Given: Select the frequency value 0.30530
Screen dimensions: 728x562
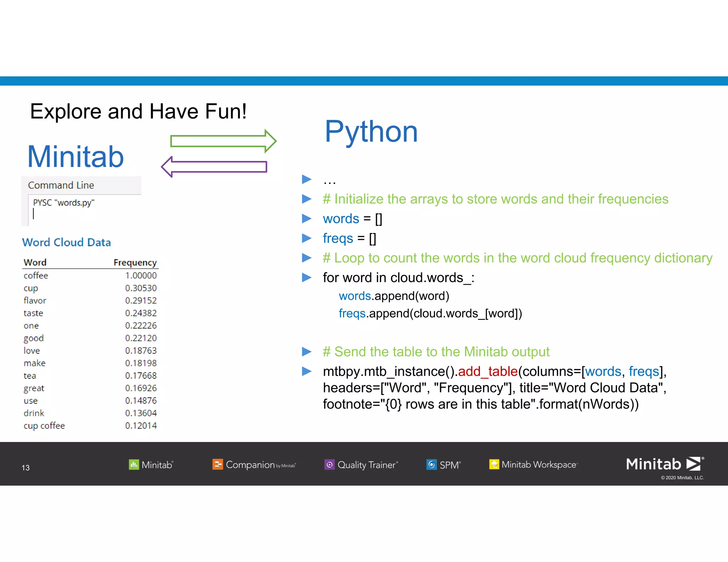Looking at the screenshot, I should (141, 288).
